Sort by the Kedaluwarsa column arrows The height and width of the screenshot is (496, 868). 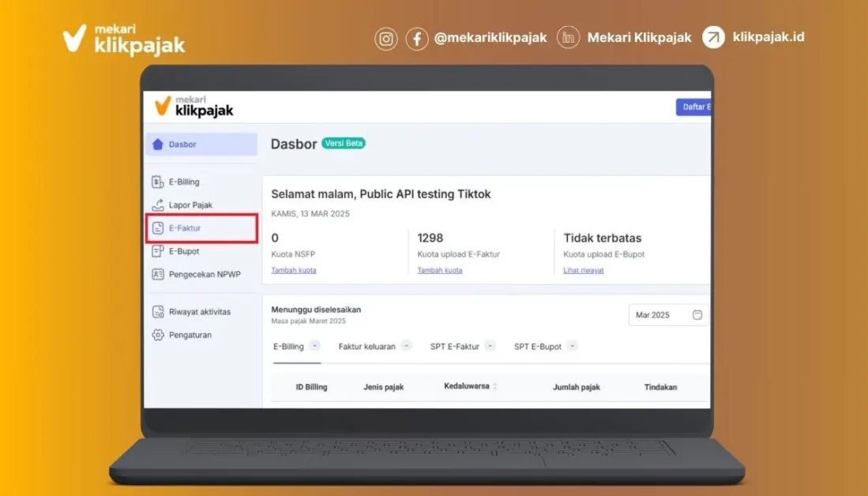[x=495, y=386]
